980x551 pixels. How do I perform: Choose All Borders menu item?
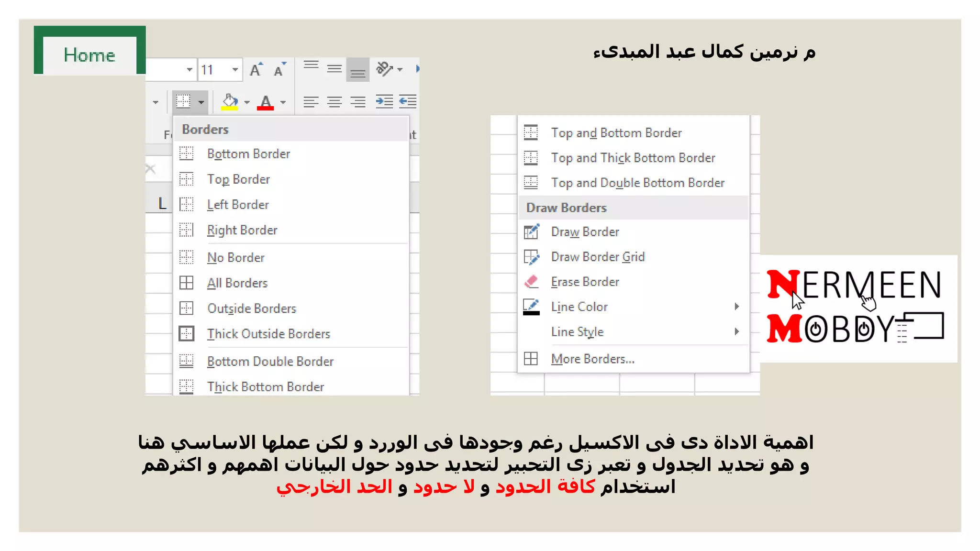coord(291,283)
